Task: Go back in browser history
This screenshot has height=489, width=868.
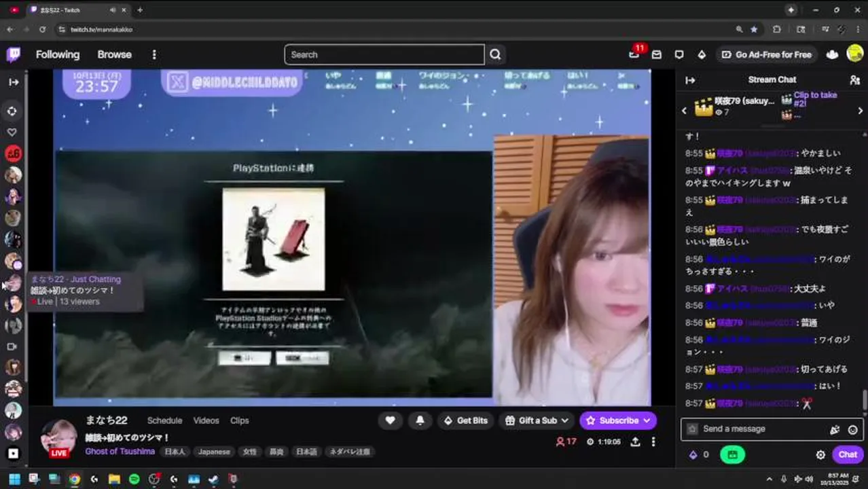Action: [x=10, y=29]
